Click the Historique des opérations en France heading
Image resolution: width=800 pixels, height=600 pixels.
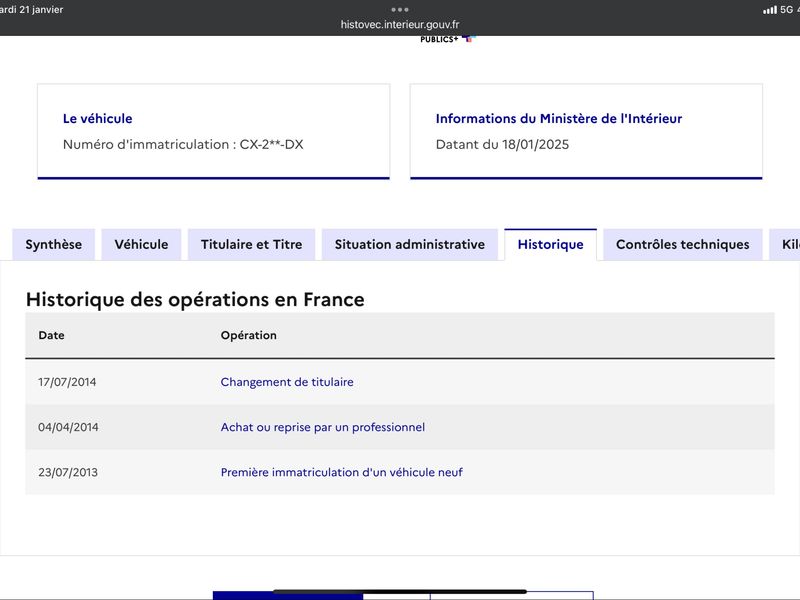click(x=195, y=299)
